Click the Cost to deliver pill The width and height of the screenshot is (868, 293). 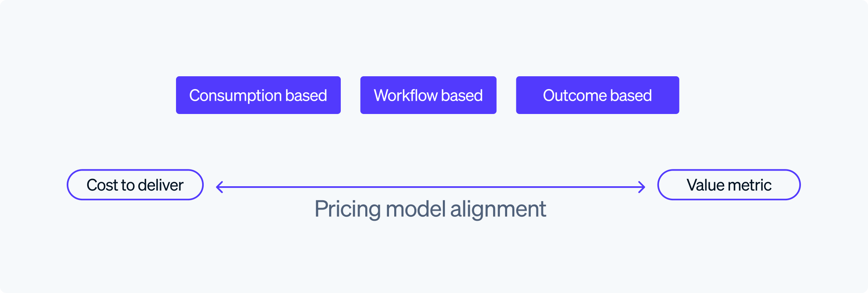click(135, 185)
